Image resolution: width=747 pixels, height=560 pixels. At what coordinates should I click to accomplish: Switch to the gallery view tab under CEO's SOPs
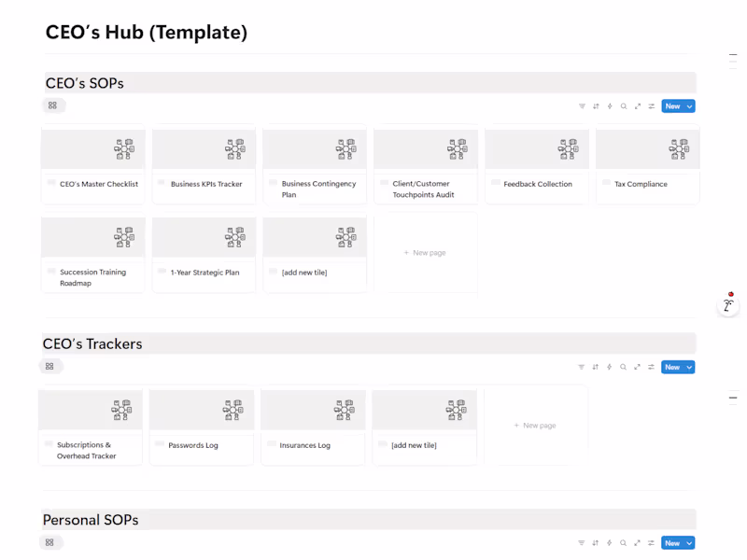(x=53, y=105)
